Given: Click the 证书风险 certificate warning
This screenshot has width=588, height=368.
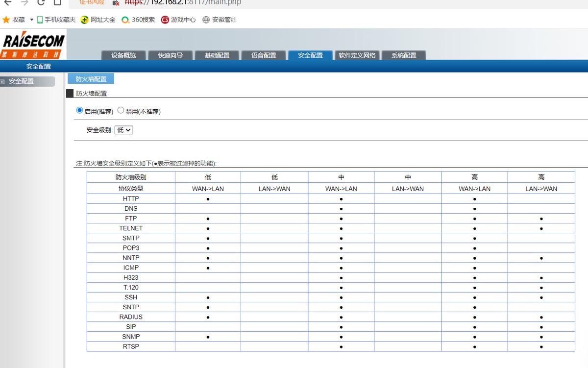Looking at the screenshot, I should (92, 2).
